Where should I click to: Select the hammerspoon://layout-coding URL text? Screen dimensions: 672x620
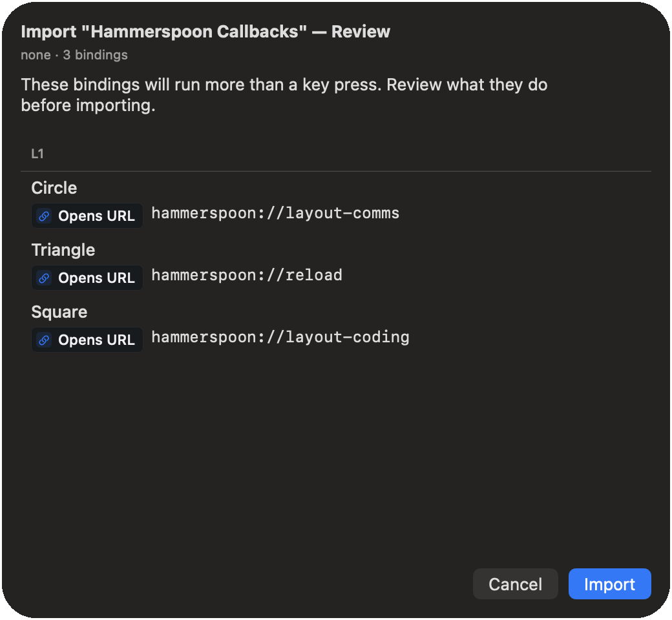(280, 337)
